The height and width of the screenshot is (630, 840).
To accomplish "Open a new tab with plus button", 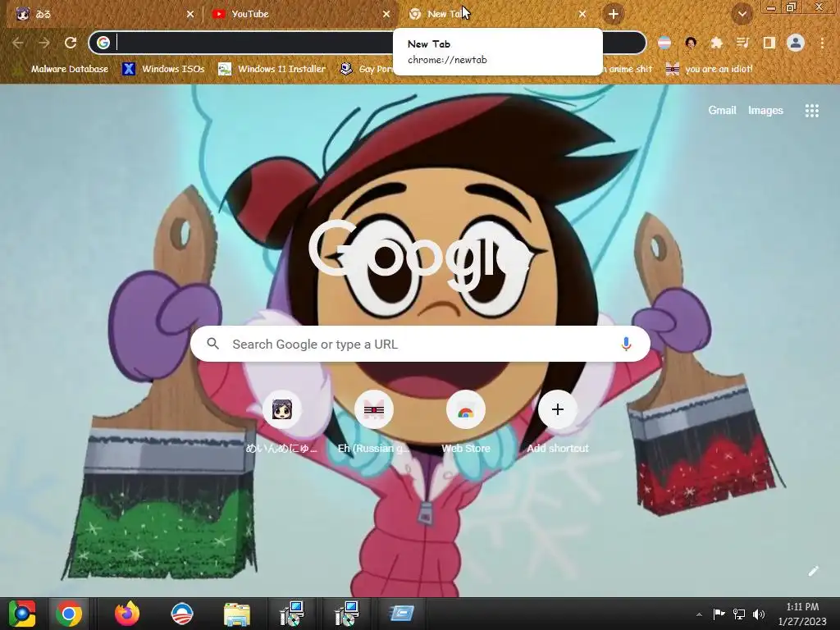I will coord(614,14).
